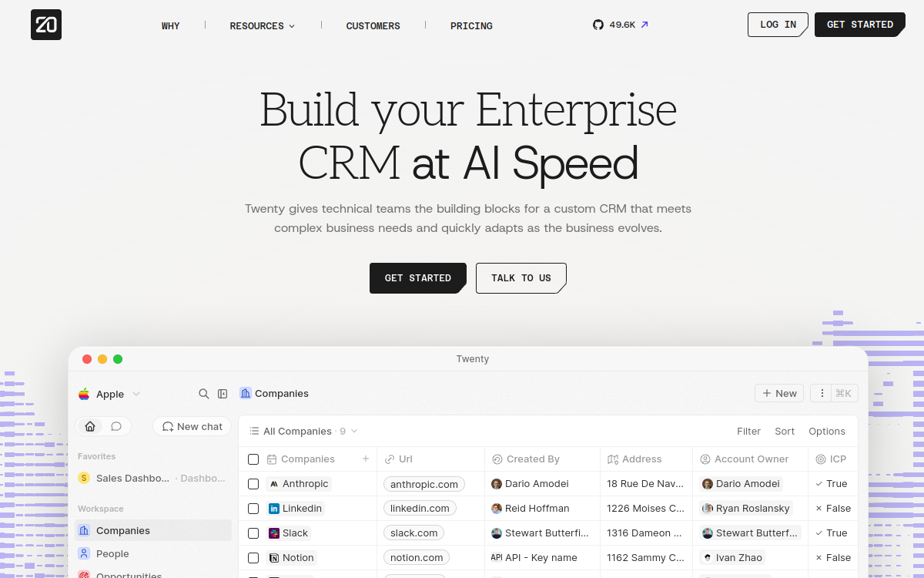Collapse the sidebar panel icon
Screen dimensions: 924x578
(x=223, y=394)
